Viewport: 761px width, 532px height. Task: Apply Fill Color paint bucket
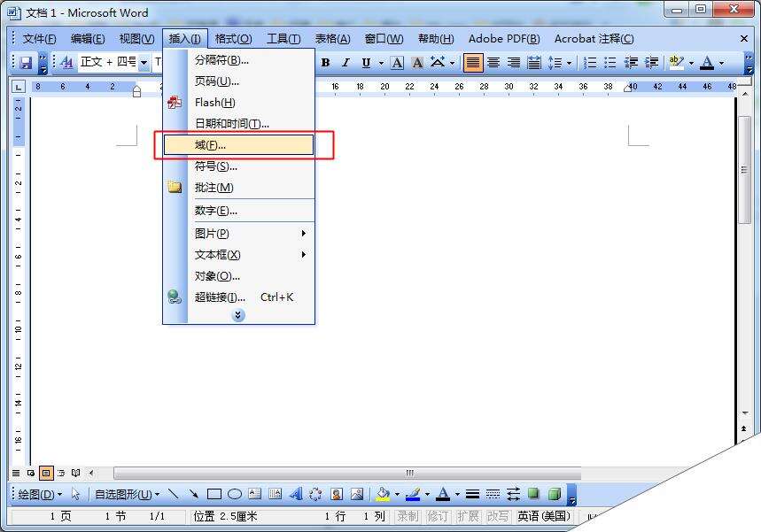(383, 494)
